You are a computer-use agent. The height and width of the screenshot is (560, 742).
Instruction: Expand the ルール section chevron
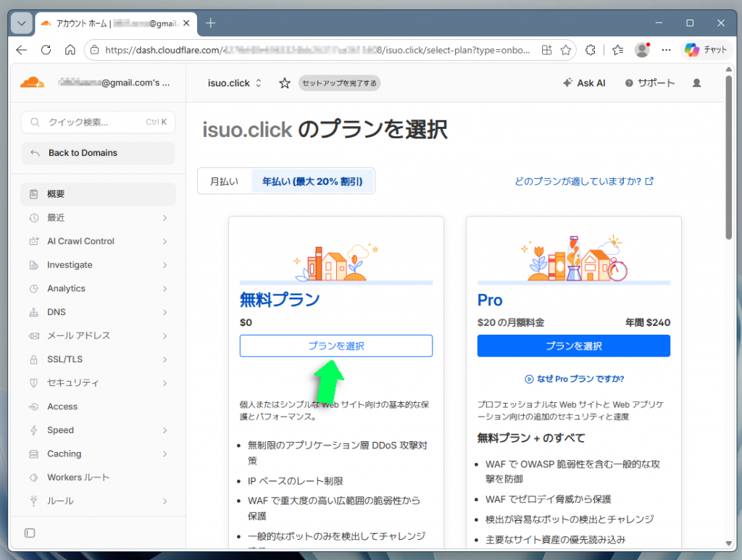164,501
